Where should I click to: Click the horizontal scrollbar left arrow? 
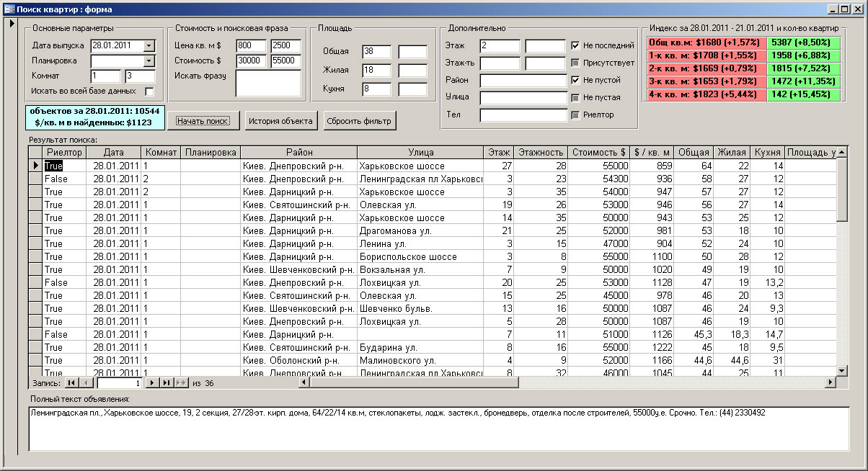pyautogui.click(x=305, y=383)
